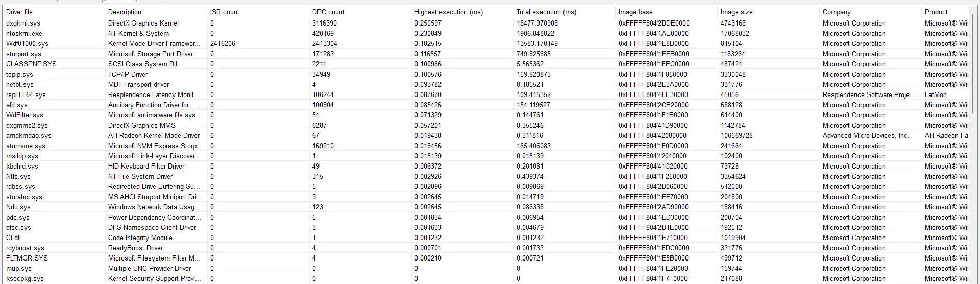
Task: Click the Image size column header
Action: 768,12
